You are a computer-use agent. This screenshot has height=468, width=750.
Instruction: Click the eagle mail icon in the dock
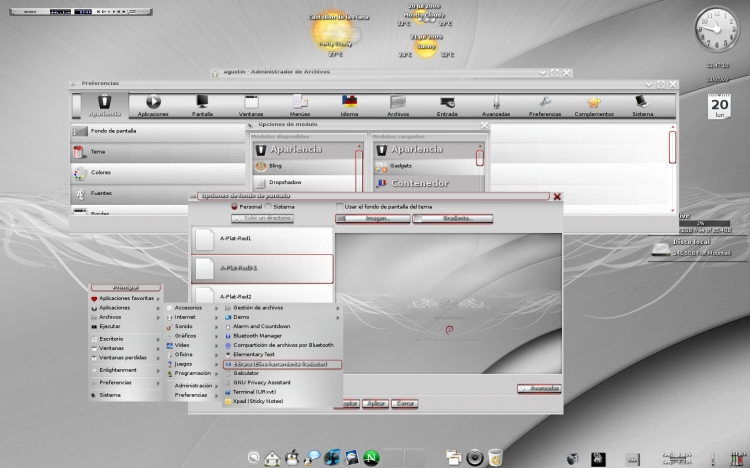coord(352,457)
